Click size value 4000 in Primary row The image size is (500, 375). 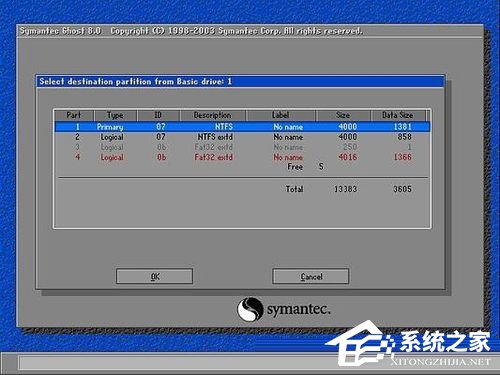point(348,127)
